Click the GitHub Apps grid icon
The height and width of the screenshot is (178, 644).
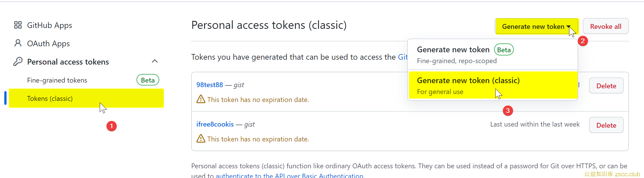click(x=18, y=25)
